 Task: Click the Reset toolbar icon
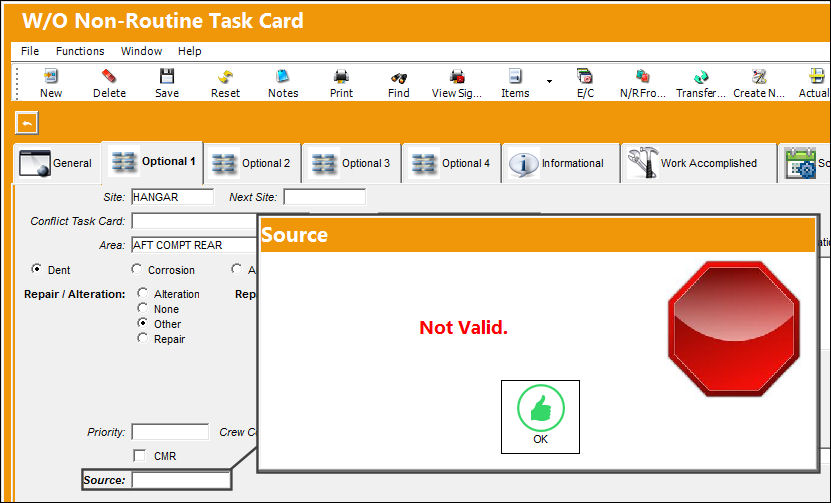click(x=225, y=77)
